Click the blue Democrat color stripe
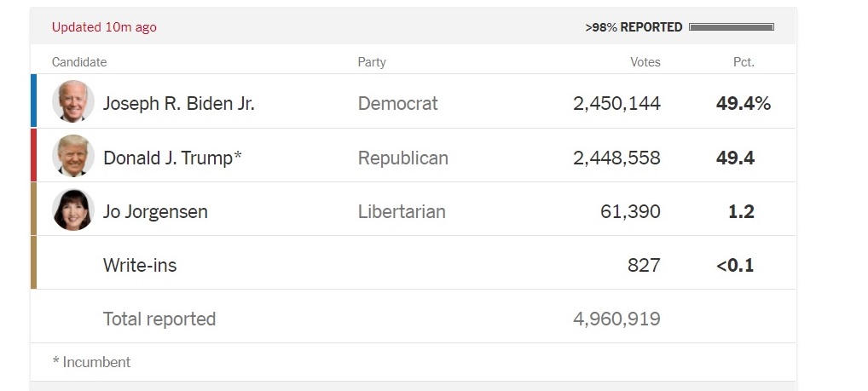 33,101
